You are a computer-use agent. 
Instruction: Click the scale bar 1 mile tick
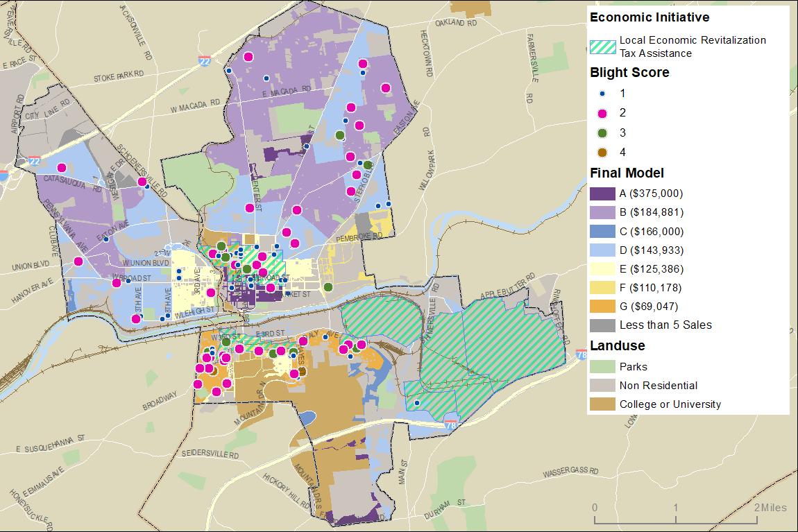tap(676, 518)
